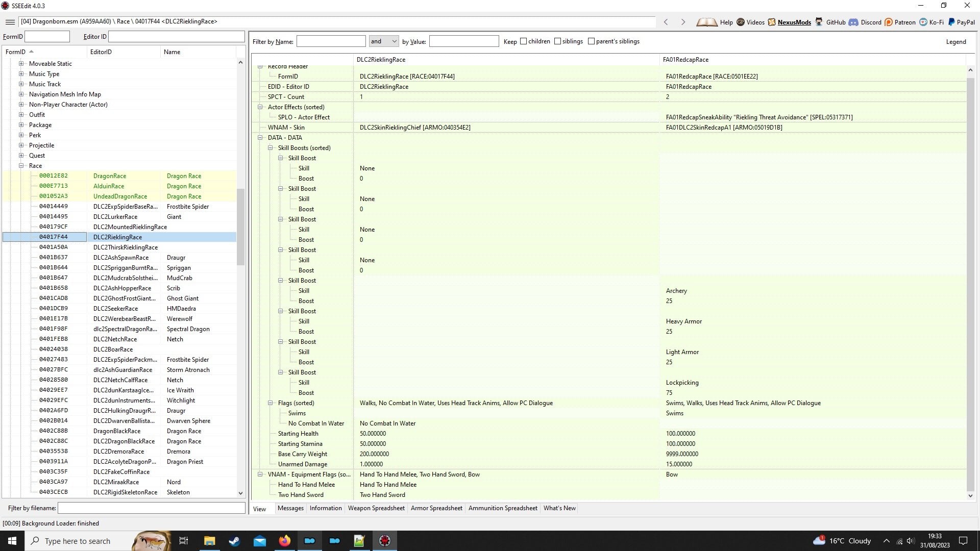Click the FormID search field

(x=47, y=37)
